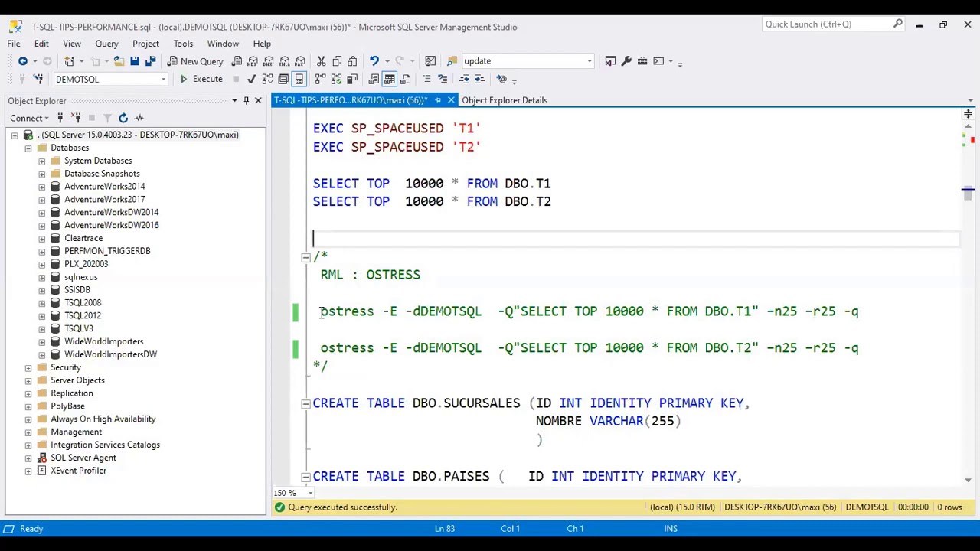Open the DEMOTSQL available databases dropdown
Screen dimensions: 980x551
[162, 79]
